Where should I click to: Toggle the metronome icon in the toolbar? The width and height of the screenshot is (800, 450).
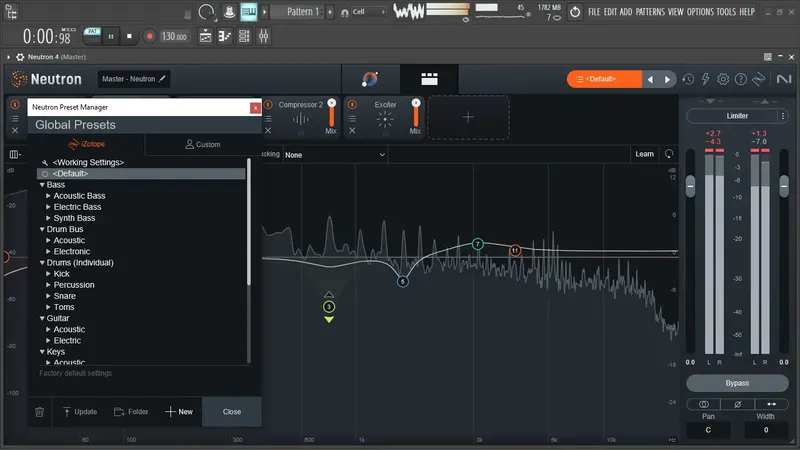pos(229,12)
